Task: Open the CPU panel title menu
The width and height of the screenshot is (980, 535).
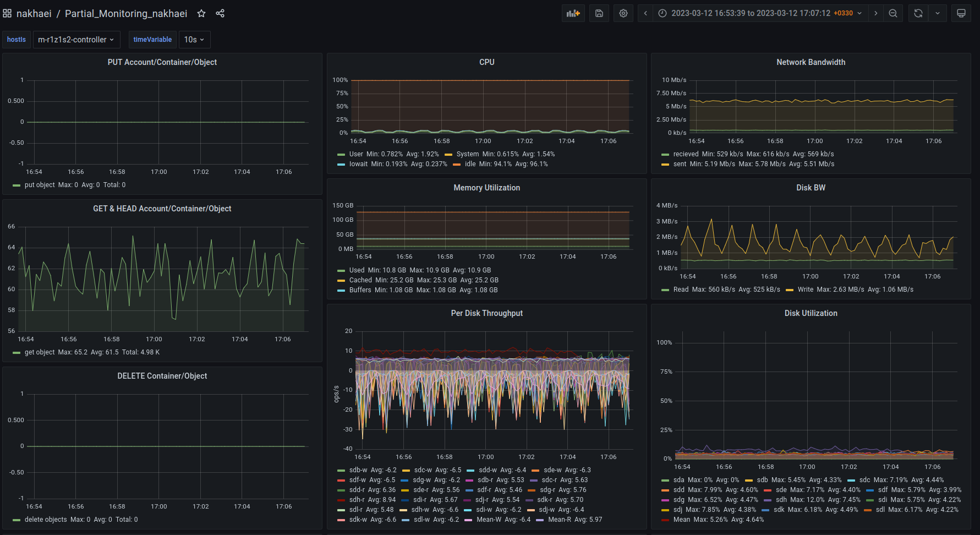Action: (x=486, y=62)
